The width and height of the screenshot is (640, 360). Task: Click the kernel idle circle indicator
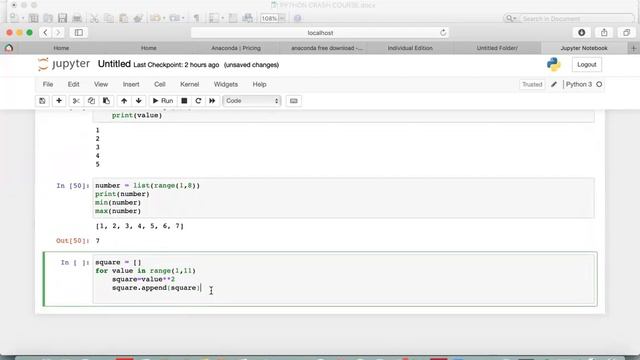(x=599, y=84)
